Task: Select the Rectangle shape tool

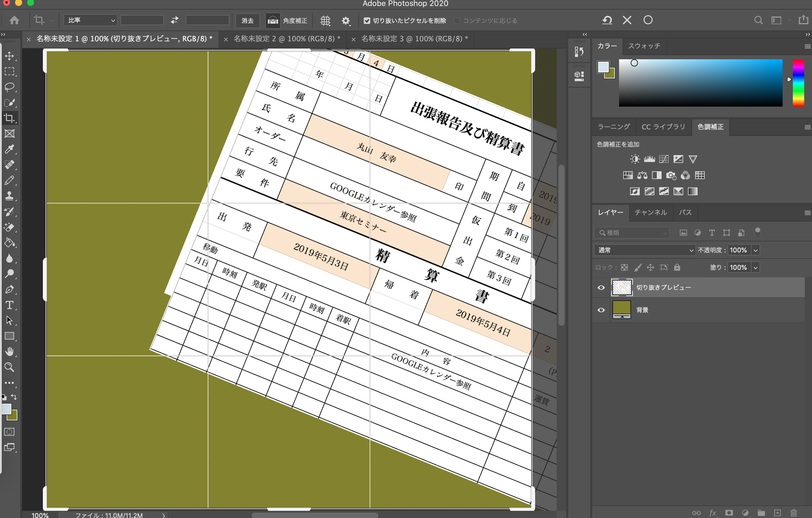Action: pyautogui.click(x=10, y=336)
